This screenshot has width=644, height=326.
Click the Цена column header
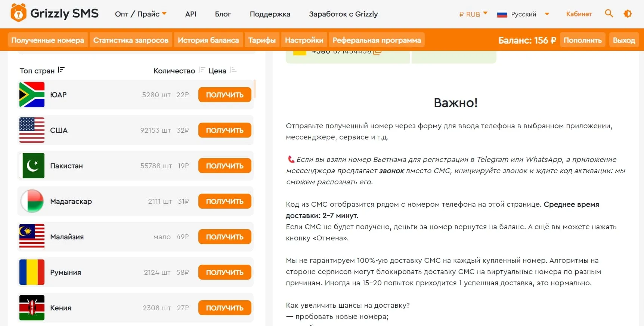[217, 71]
